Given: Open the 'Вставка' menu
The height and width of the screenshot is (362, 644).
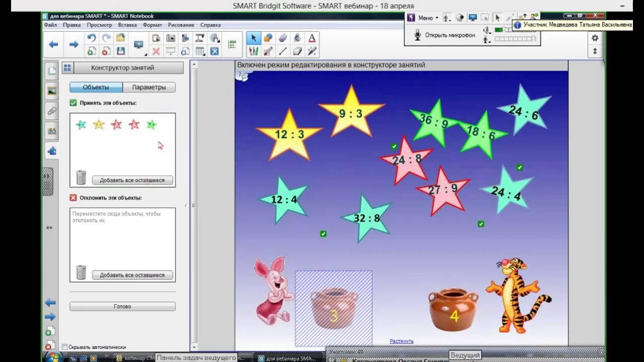Looking at the screenshot, I should tap(127, 25).
